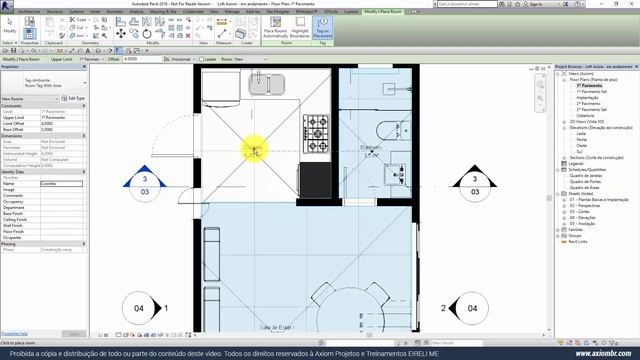Click the Offset value field in options bar

(x=142, y=59)
